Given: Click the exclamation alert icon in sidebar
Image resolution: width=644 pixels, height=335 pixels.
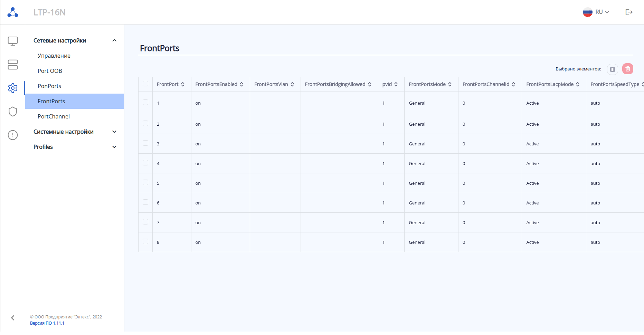Looking at the screenshot, I should [x=13, y=135].
